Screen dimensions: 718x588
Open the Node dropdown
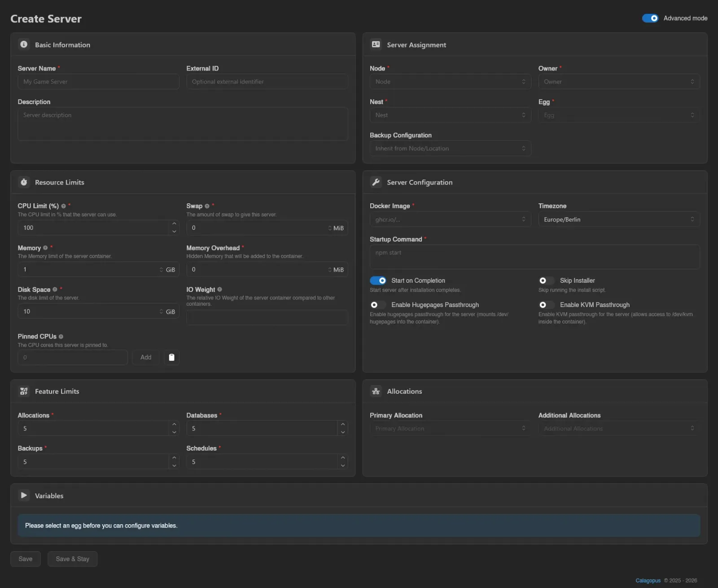[450, 82]
